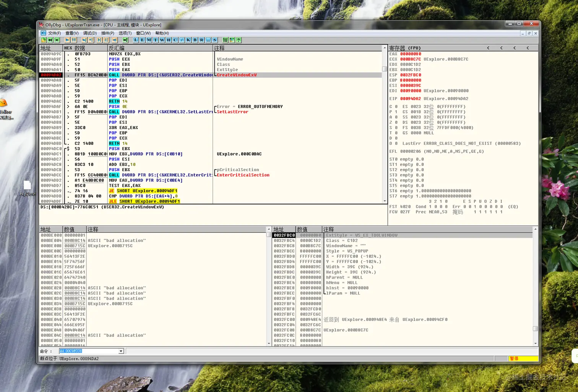578x392 pixels.
Task: Expand the command box dropdown arrow
Action: (121, 351)
